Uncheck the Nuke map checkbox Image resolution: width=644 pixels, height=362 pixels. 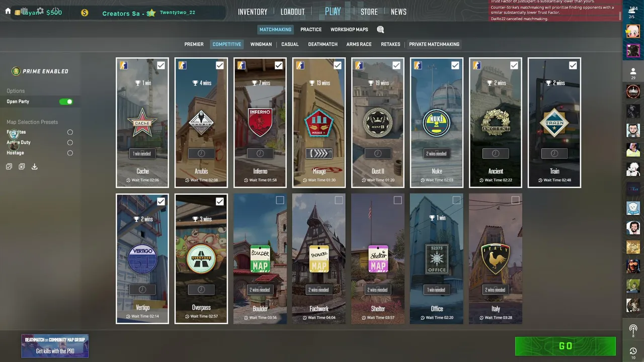tap(455, 65)
